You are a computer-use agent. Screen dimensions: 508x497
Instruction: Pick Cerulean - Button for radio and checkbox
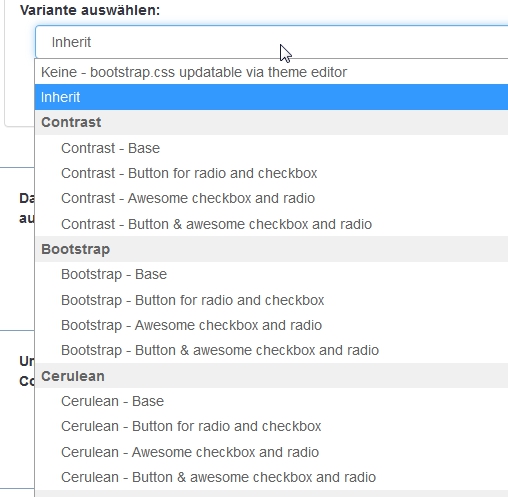[x=272, y=427]
